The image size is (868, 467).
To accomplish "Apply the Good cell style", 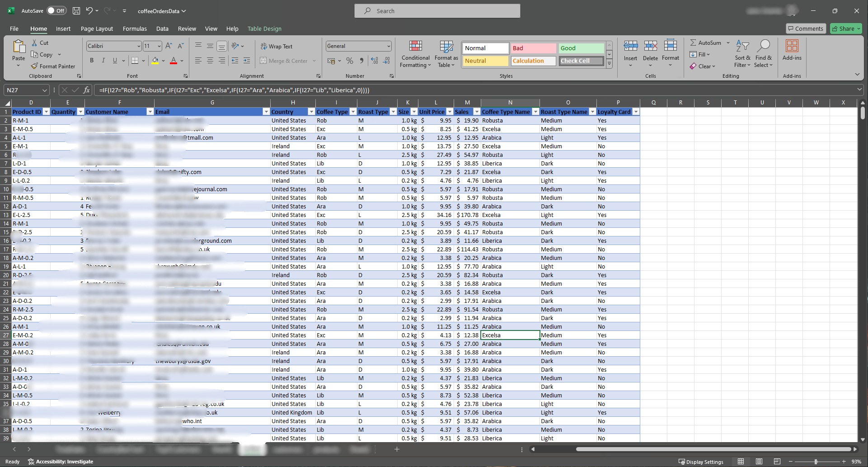I will tap(581, 48).
